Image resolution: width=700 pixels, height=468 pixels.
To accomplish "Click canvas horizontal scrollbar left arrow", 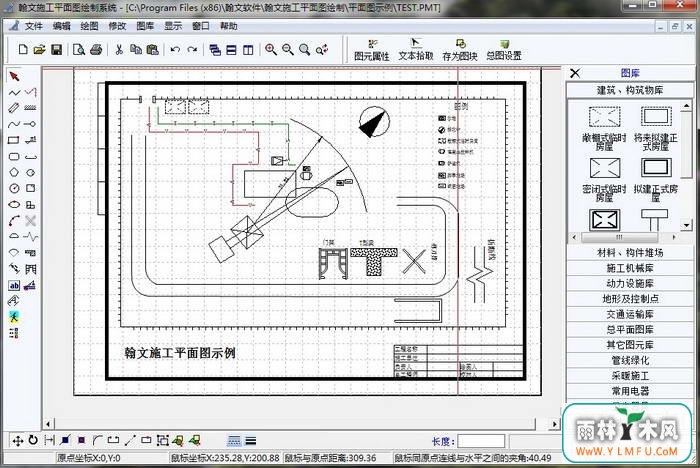I will (48, 423).
